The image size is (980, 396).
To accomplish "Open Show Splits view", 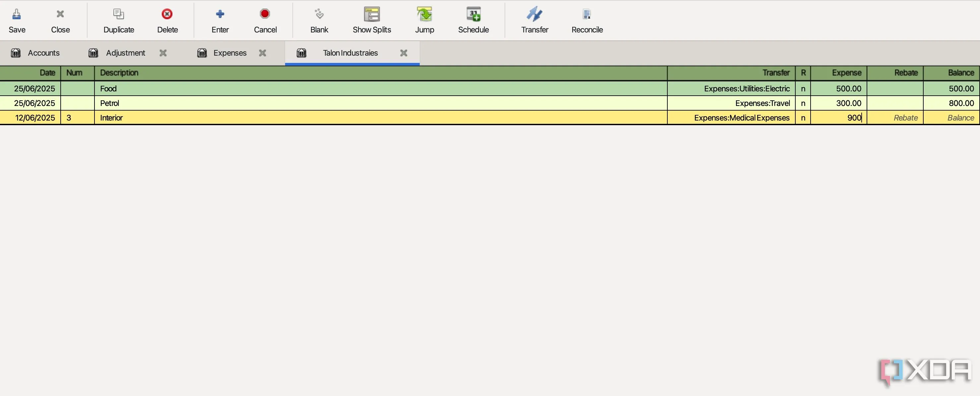I will (x=371, y=15).
